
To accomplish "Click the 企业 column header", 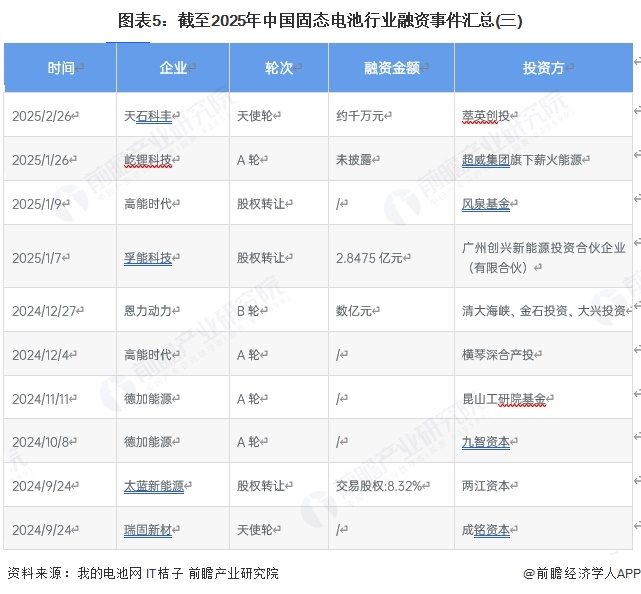I will [173, 68].
